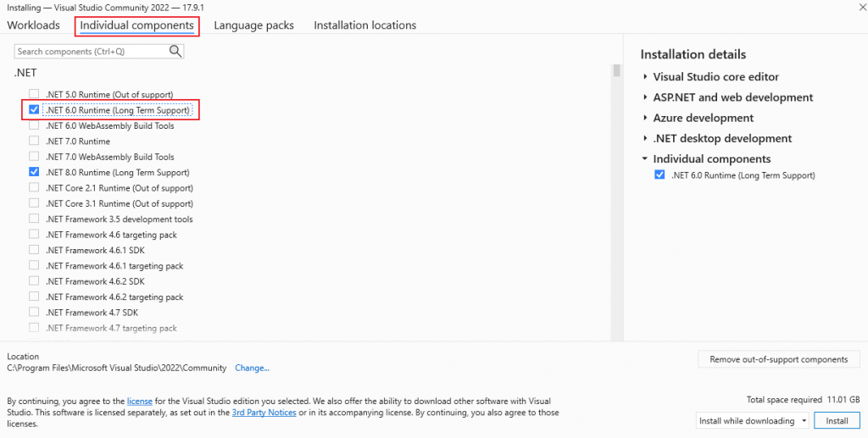This screenshot has width=868, height=438.
Task: Click Remove out-of-support components button
Action: pos(778,359)
